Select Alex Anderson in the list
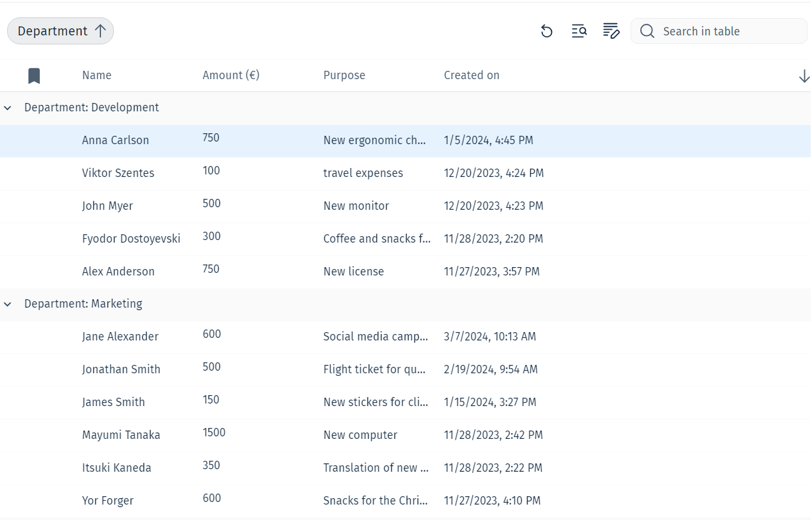Screen dimensions: 812x520 pos(118,272)
